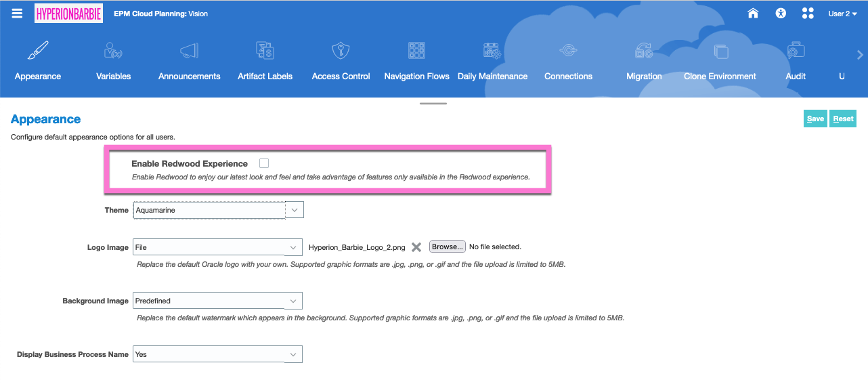Image resolution: width=868 pixels, height=384 pixels.
Task: Enable Redwood Experience checkbox
Action: tap(264, 163)
